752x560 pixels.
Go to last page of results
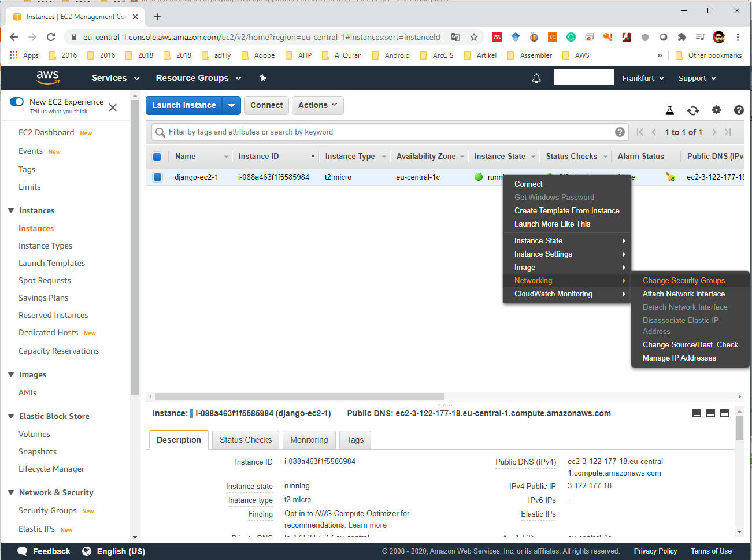728,132
